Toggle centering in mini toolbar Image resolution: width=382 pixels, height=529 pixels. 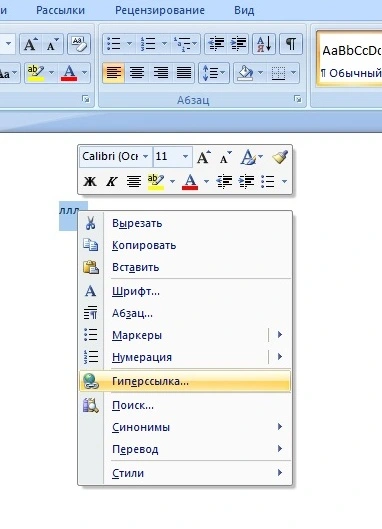pyautogui.click(x=134, y=182)
